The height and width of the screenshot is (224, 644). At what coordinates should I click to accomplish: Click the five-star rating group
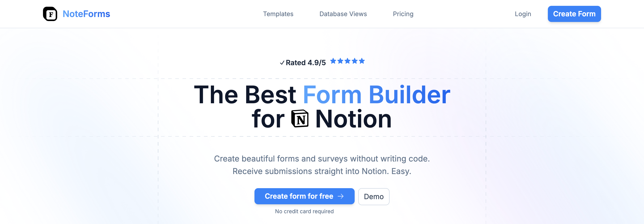tap(347, 61)
